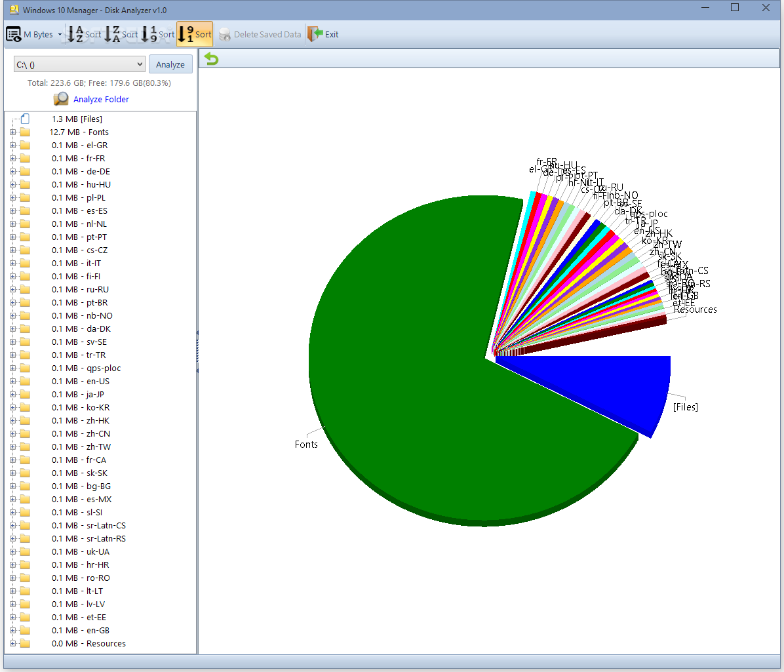Click the en-US folder icon
This screenshot has width=784, height=672.
click(x=25, y=381)
